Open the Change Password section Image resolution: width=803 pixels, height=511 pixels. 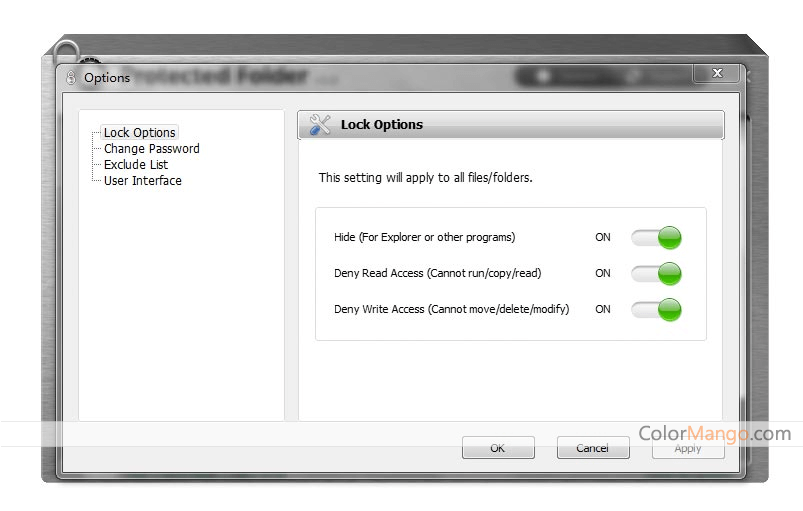pyautogui.click(x=151, y=149)
